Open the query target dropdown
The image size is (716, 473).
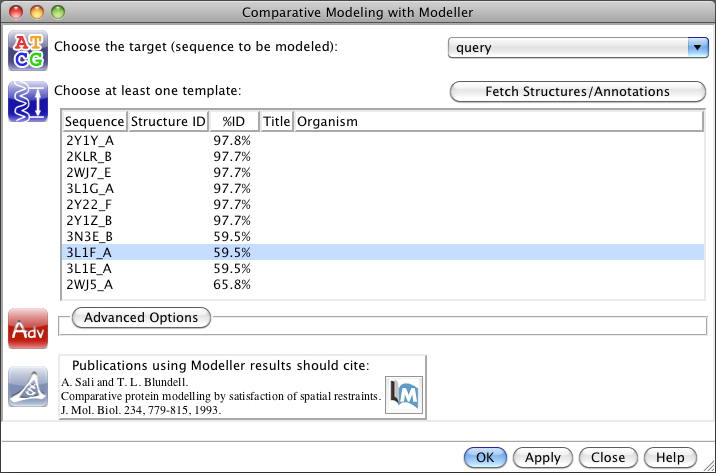pos(577,47)
